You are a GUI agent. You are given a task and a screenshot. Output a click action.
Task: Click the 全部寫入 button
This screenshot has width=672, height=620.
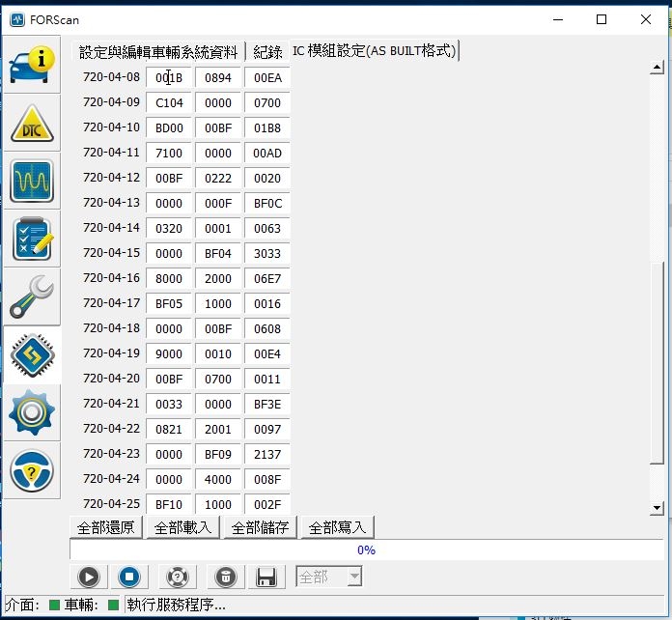(337, 527)
